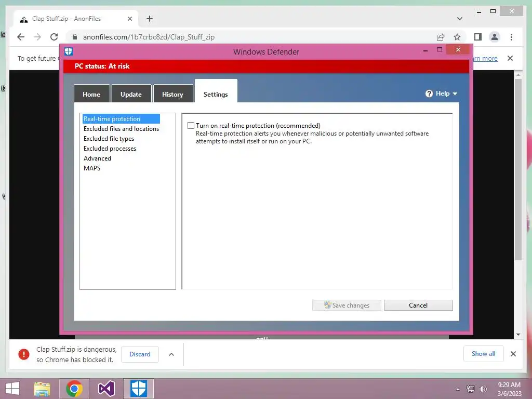Open a new Chrome tab
This screenshot has height=399, width=532.
(150, 19)
